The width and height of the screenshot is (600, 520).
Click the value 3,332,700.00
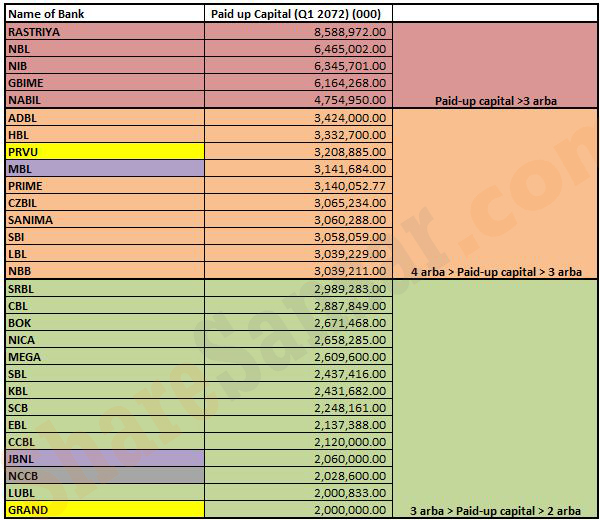click(350, 135)
